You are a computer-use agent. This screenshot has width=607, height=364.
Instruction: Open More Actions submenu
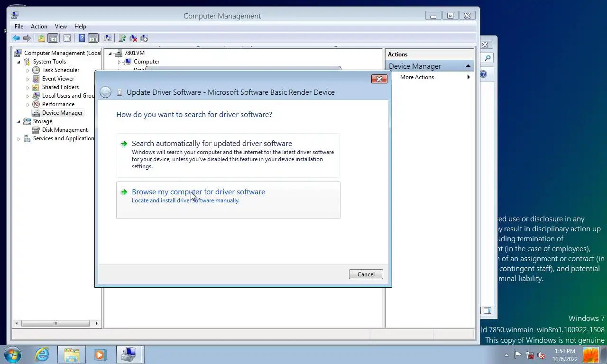(x=430, y=77)
